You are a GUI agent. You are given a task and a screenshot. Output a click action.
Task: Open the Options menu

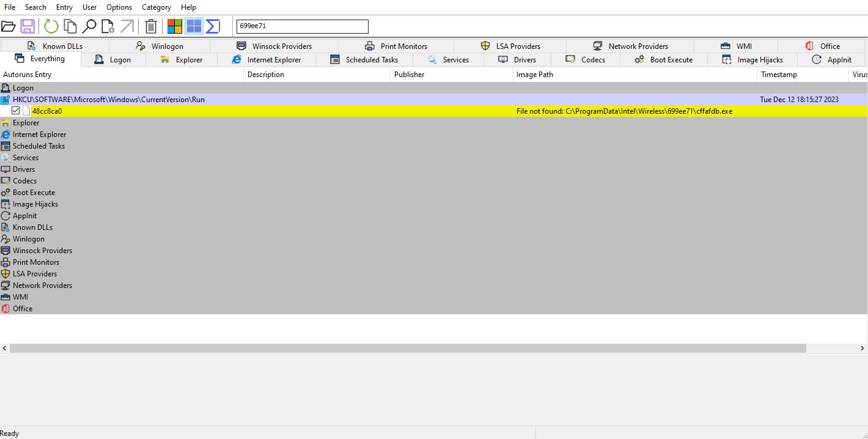tap(119, 7)
